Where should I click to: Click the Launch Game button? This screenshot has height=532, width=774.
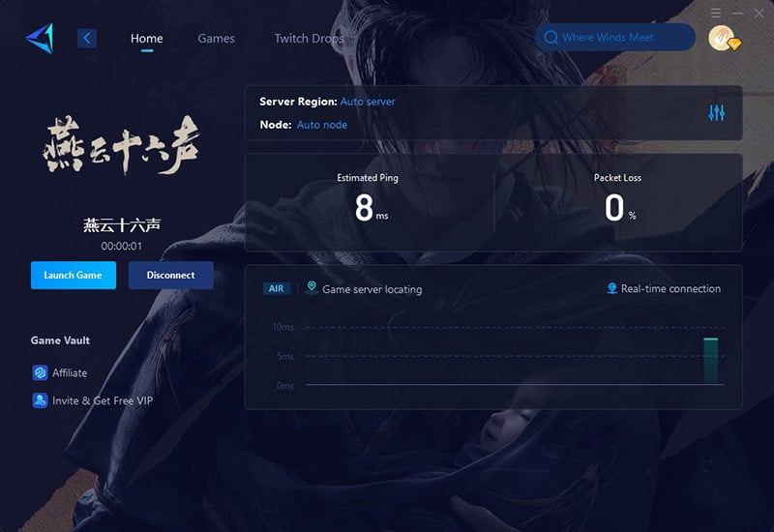[74, 276]
